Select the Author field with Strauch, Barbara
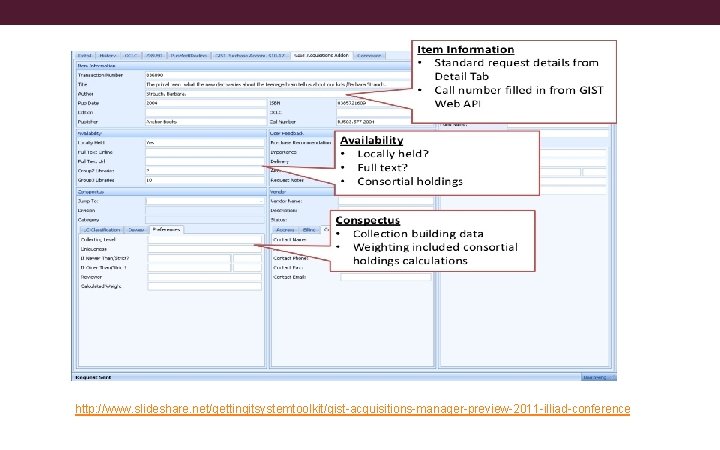The width and height of the screenshot is (720, 450). tap(278, 94)
